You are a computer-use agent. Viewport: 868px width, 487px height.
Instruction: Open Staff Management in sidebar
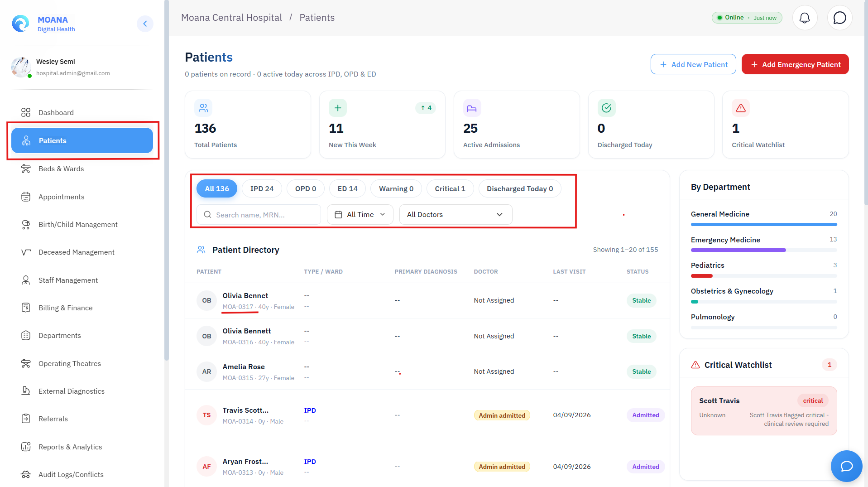[x=82, y=280]
